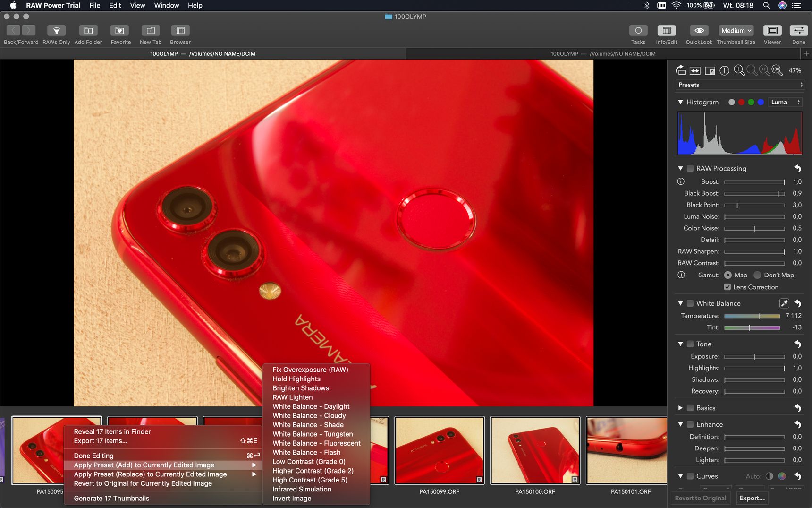Expand the Basics disclosure triangle
812x508 pixels.
[x=680, y=408]
